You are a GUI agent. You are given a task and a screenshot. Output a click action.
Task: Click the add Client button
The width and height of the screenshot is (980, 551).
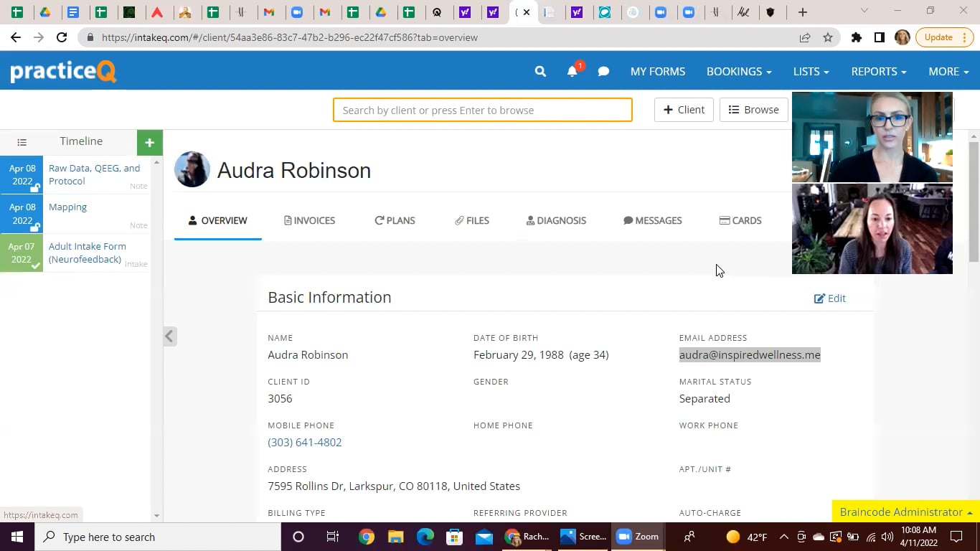684,110
